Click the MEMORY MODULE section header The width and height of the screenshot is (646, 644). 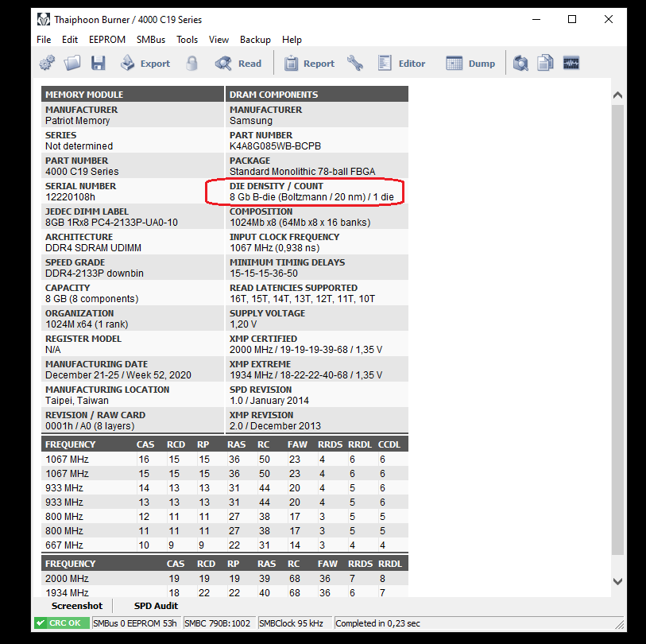tap(132, 95)
